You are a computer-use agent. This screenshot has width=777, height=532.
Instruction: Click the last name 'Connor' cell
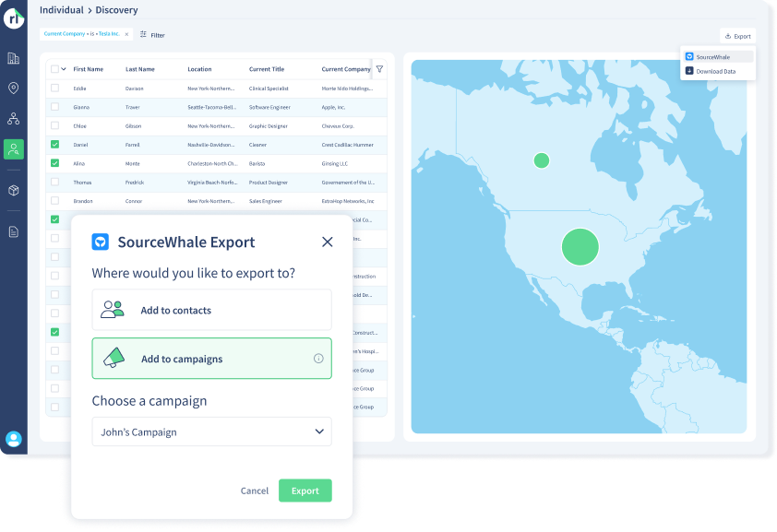point(134,201)
